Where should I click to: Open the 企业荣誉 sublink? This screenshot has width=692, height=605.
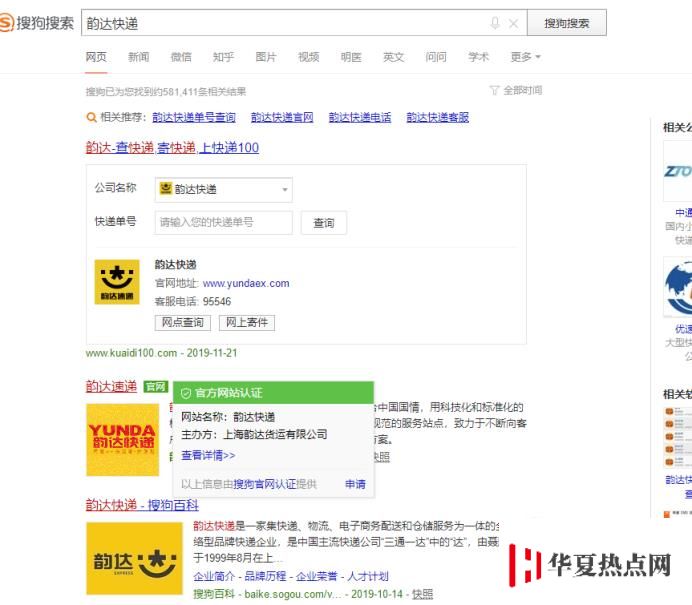(x=316, y=576)
